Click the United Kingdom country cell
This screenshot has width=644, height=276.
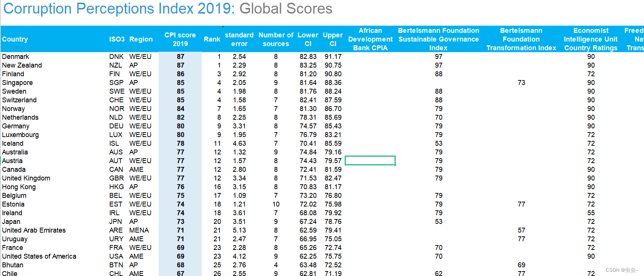tap(26, 178)
